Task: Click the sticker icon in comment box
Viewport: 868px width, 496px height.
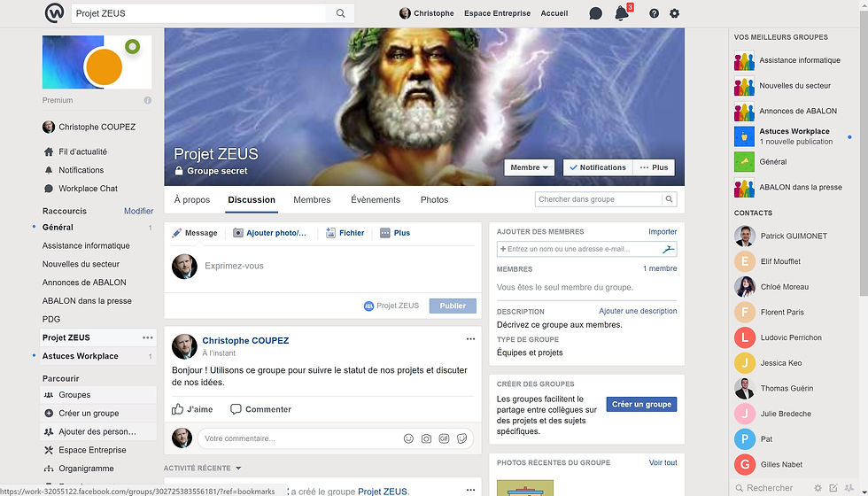Action: [461, 438]
